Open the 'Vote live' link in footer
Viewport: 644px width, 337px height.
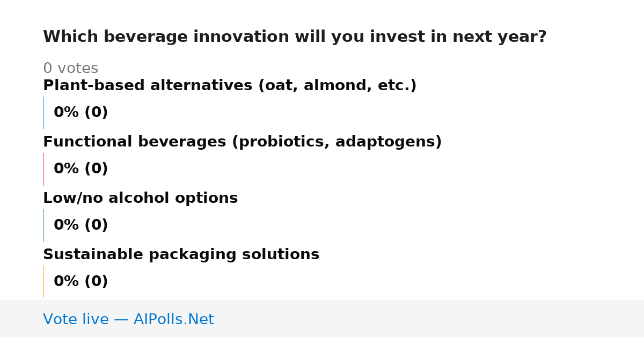(76, 320)
